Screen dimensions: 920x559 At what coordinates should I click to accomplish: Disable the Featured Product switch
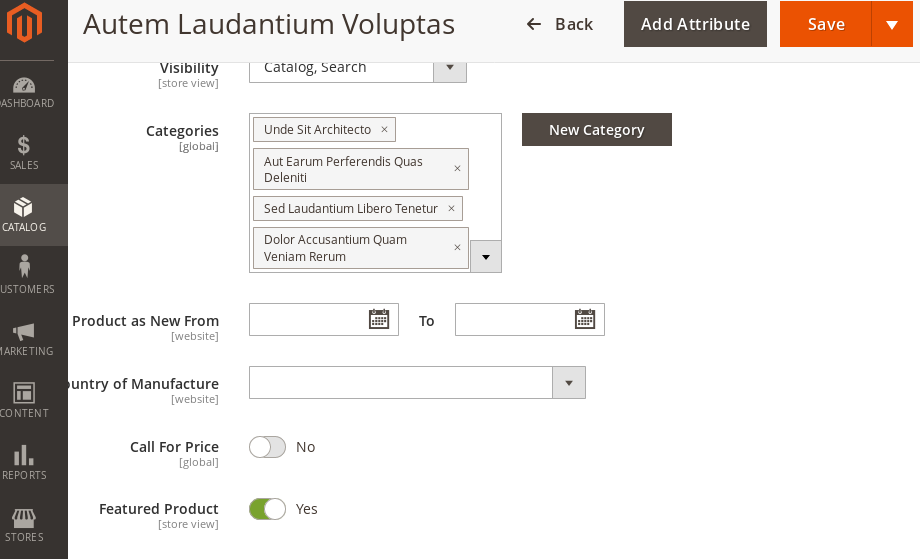[x=268, y=509]
